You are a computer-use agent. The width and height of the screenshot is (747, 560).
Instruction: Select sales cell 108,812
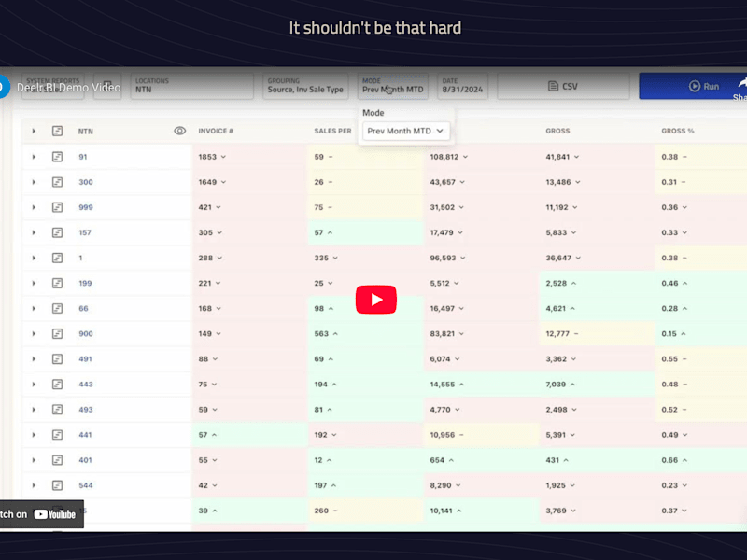coord(481,157)
